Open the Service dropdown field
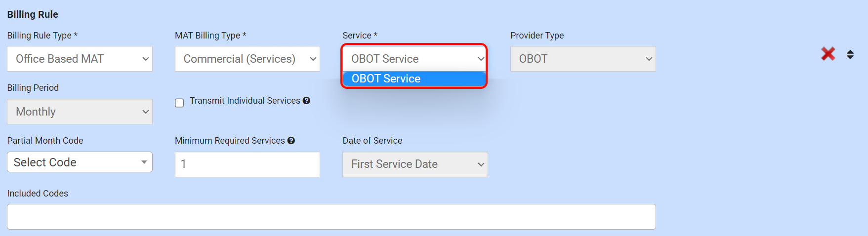This screenshot has width=868, height=236. 414,59
